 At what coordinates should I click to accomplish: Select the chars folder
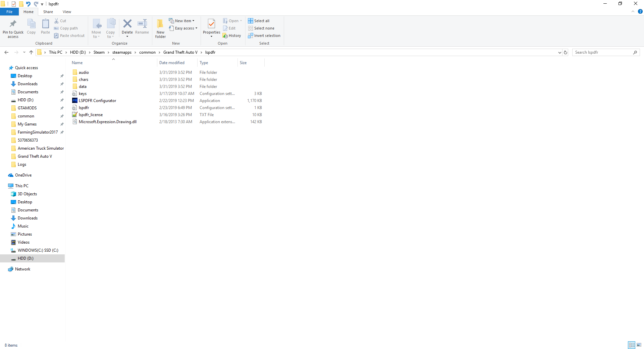click(x=84, y=80)
